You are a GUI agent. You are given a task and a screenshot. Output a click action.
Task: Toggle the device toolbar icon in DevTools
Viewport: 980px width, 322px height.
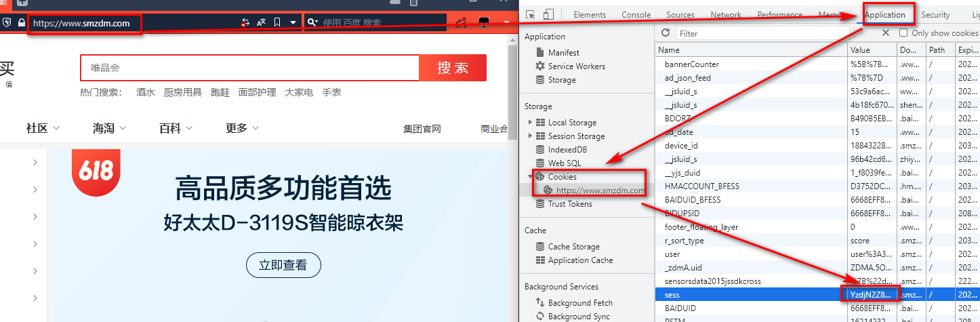pyautogui.click(x=548, y=14)
